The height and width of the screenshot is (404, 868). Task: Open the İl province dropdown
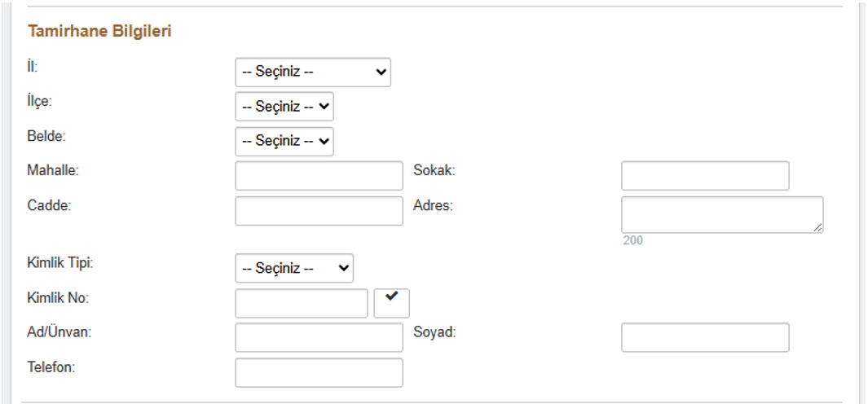tap(312, 72)
